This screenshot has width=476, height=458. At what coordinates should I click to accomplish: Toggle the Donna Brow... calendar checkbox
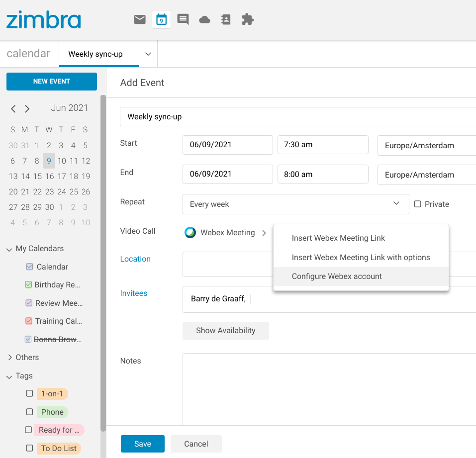point(28,339)
